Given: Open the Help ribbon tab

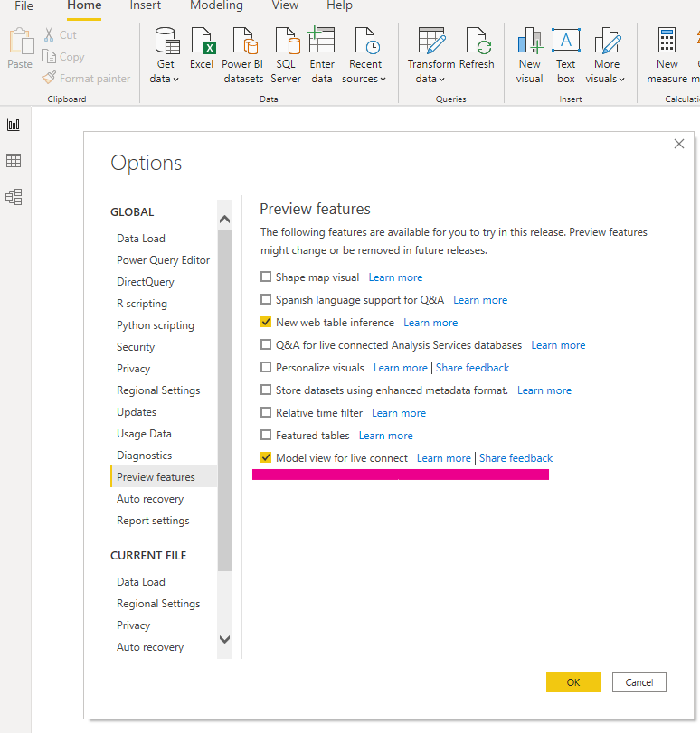Looking at the screenshot, I should tap(340, 5).
